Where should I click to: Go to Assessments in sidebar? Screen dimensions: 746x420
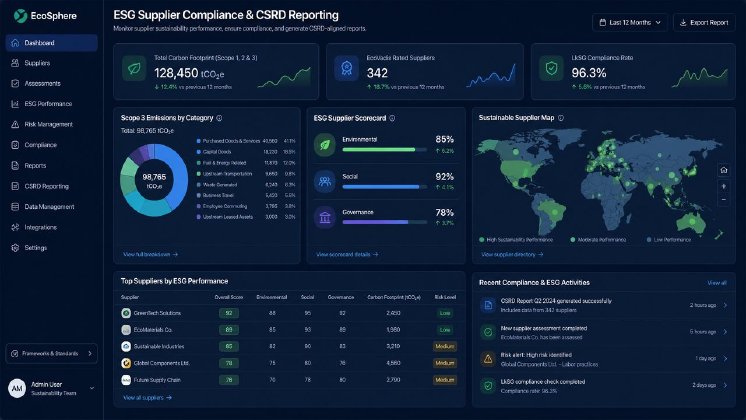click(x=51, y=83)
